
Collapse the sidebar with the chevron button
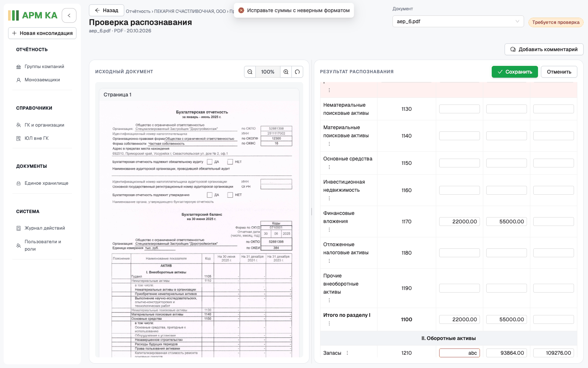(x=69, y=15)
